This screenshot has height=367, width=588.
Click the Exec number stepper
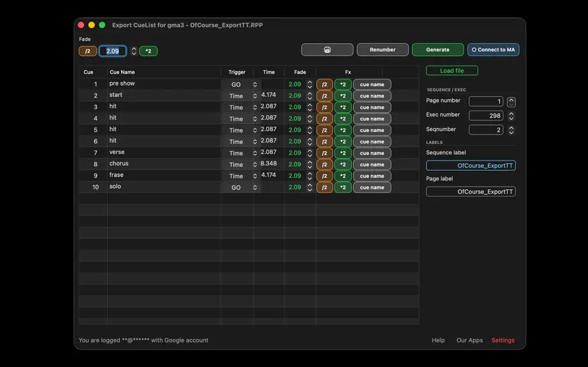click(x=511, y=116)
